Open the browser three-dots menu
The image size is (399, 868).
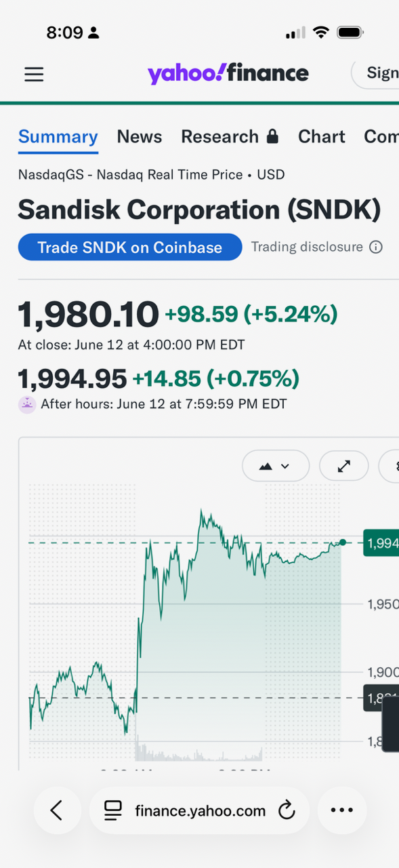click(x=342, y=810)
